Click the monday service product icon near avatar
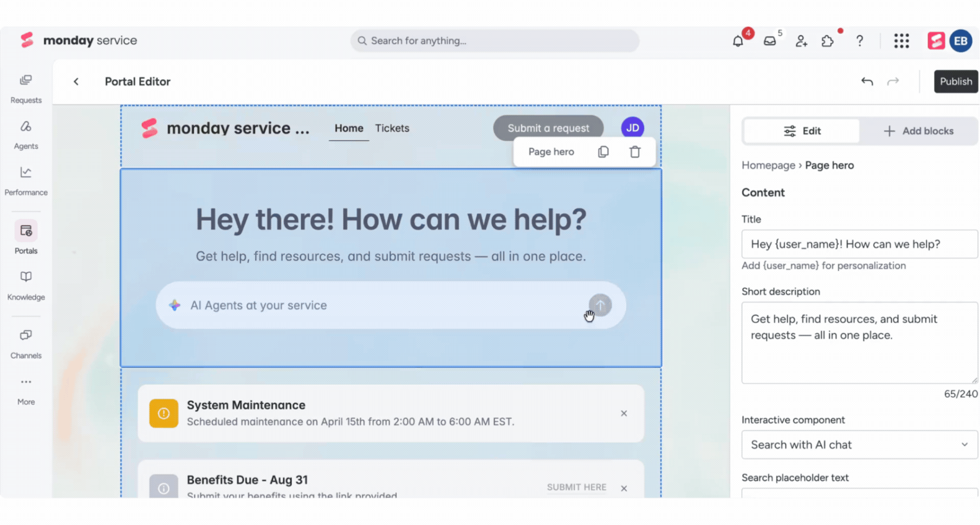The width and height of the screenshot is (980, 525). click(x=936, y=41)
